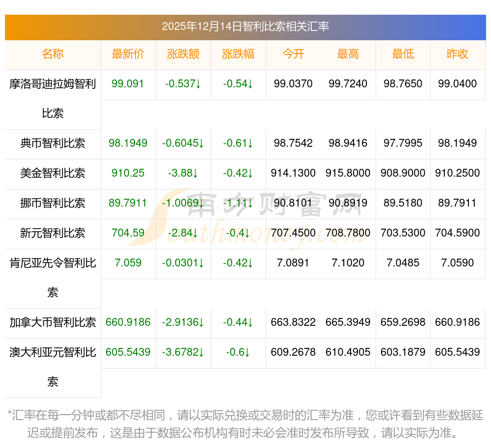
Task: Click the 新元智利比索 row name
Action: coord(53,233)
